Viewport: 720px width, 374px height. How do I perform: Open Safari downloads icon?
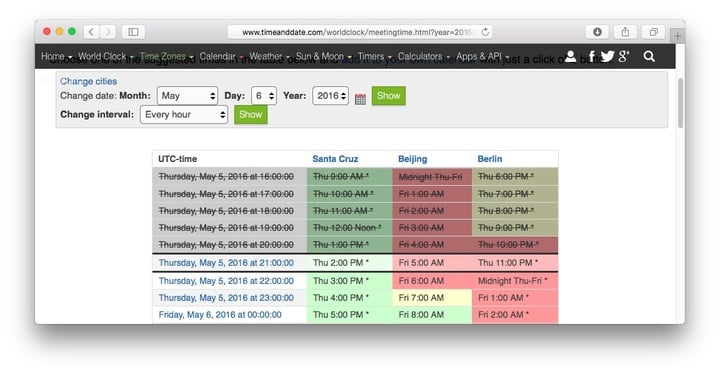tap(597, 32)
